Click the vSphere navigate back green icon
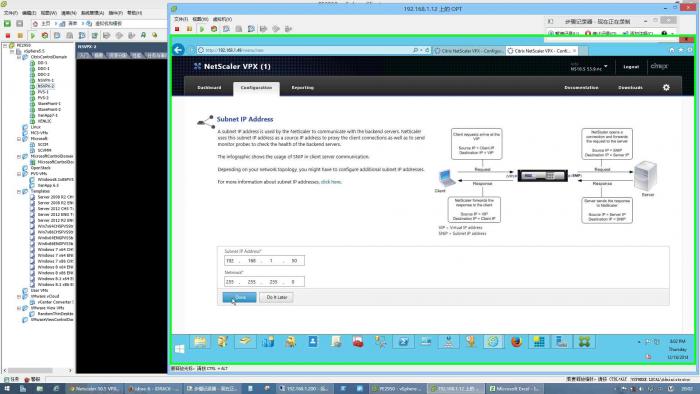The width and height of the screenshot is (700, 394). [x=7, y=23]
